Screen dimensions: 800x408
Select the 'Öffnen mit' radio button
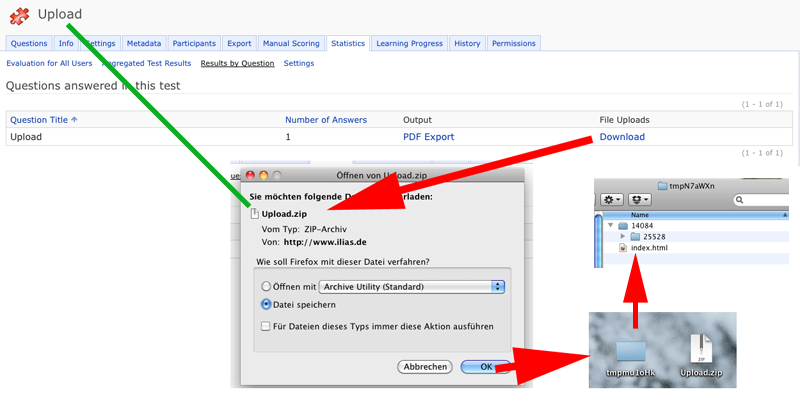266,287
